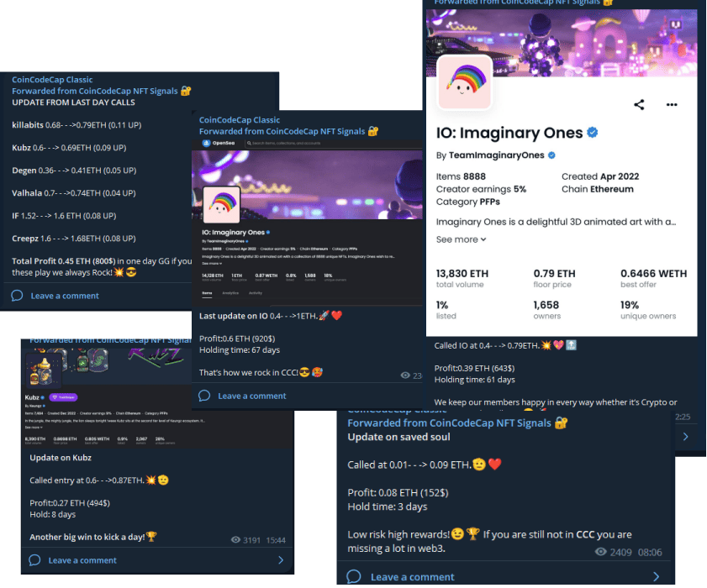Click Leave a comment under last day calls

65,296
